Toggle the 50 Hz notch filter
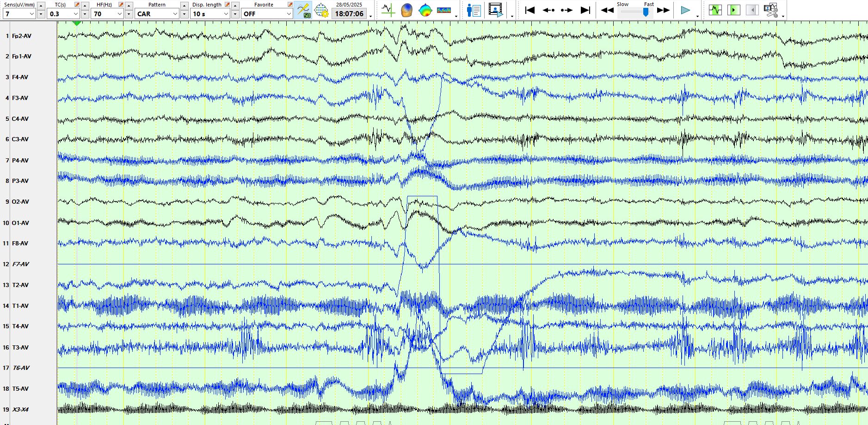The image size is (868, 425). pyautogui.click(x=303, y=10)
